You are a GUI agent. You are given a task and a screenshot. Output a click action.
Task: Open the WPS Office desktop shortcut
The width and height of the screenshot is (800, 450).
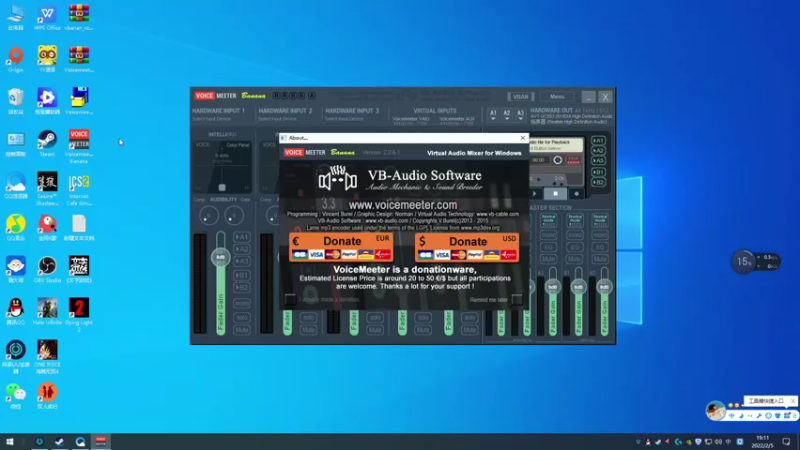(x=47, y=18)
